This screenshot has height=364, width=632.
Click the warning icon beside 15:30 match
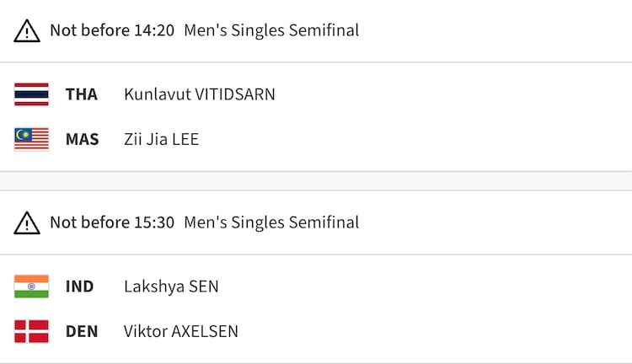tap(27, 223)
